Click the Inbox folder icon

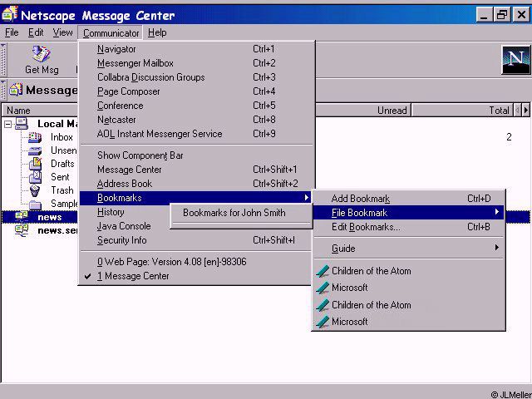(x=35, y=137)
